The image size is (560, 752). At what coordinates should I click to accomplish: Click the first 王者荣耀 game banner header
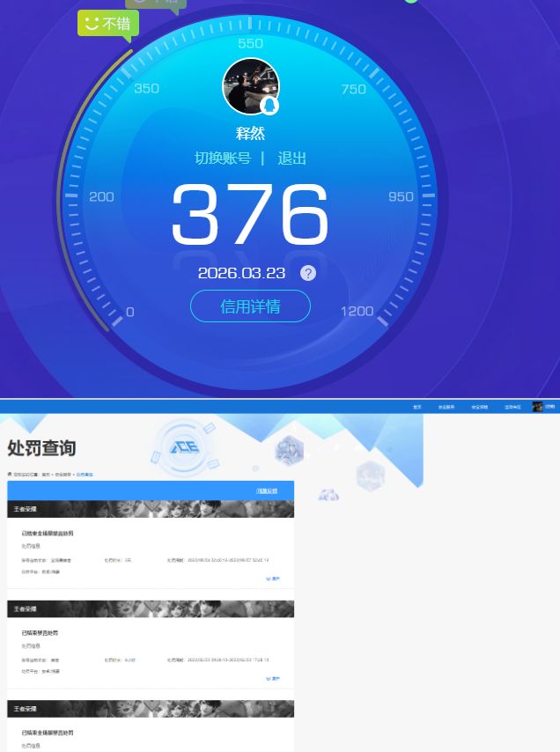(151, 509)
